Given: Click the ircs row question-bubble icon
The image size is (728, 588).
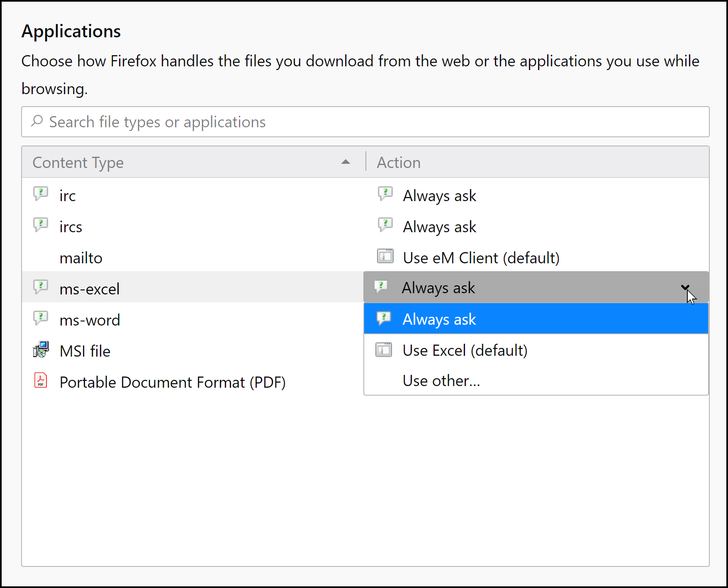Looking at the screenshot, I should (41, 225).
